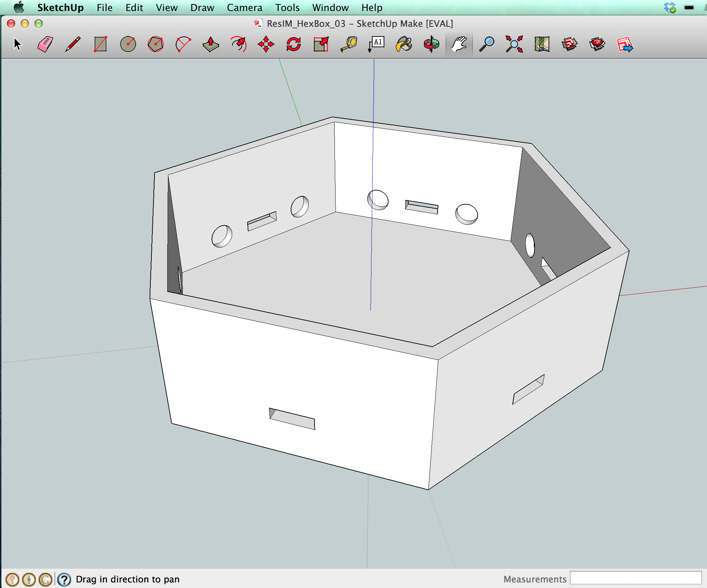Select the Zoom magnifier tool
Viewport: 707px width, 588px height.
[487, 44]
